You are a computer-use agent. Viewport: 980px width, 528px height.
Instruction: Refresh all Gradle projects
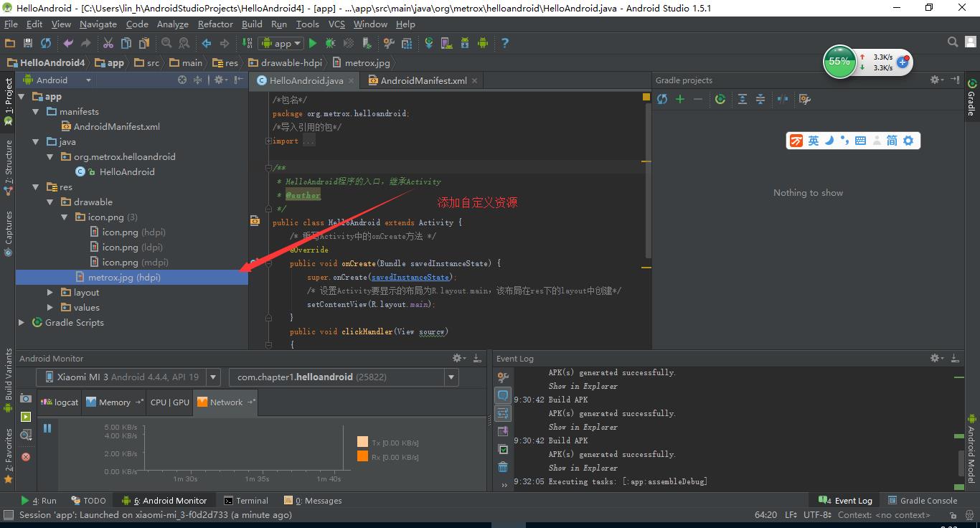pos(662,99)
